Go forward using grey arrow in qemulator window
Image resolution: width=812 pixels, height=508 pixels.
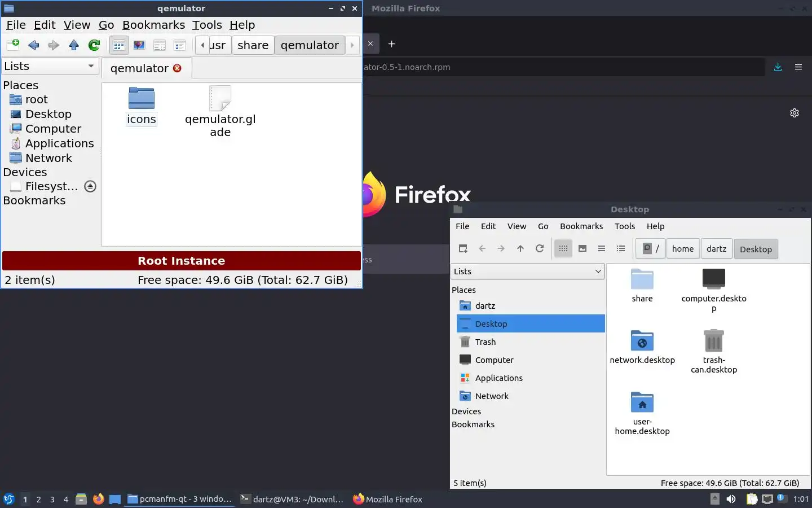54,45
